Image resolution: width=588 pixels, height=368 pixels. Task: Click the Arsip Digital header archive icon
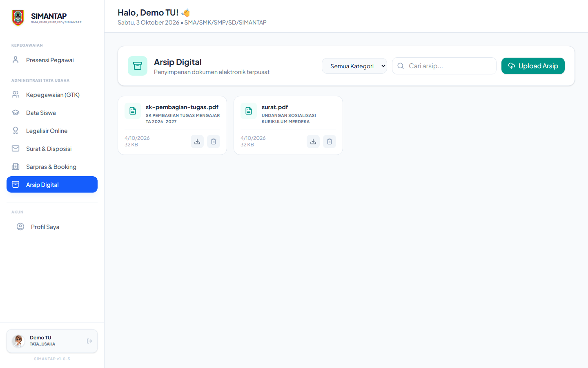138,66
